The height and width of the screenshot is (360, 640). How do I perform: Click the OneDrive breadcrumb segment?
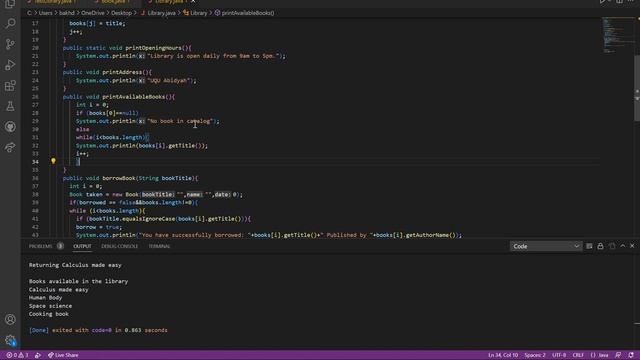click(x=93, y=13)
